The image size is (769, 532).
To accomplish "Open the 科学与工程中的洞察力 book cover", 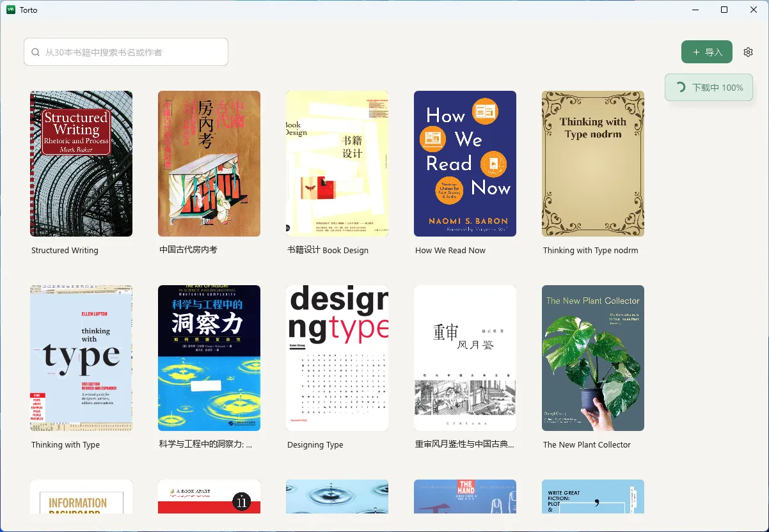I will [209, 358].
